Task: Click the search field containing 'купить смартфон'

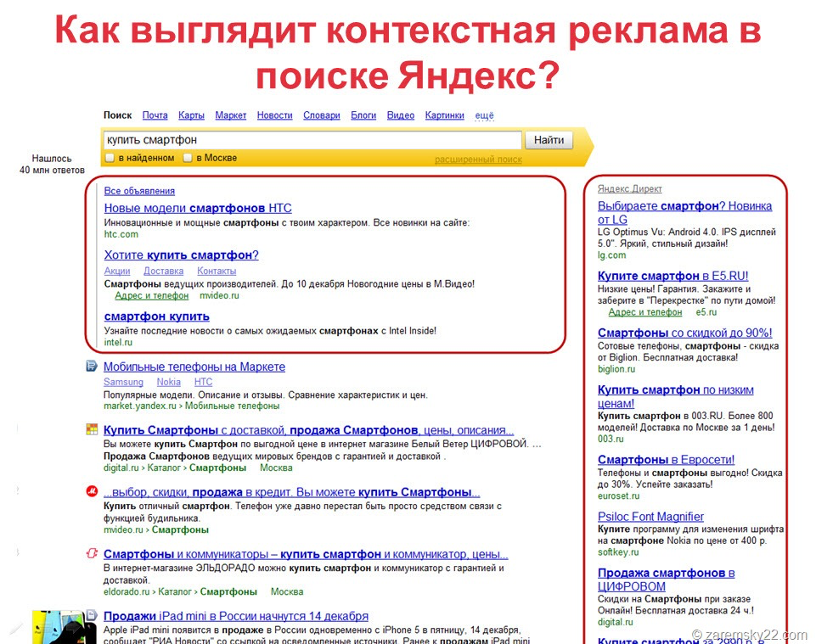Action: click(312, 140)
